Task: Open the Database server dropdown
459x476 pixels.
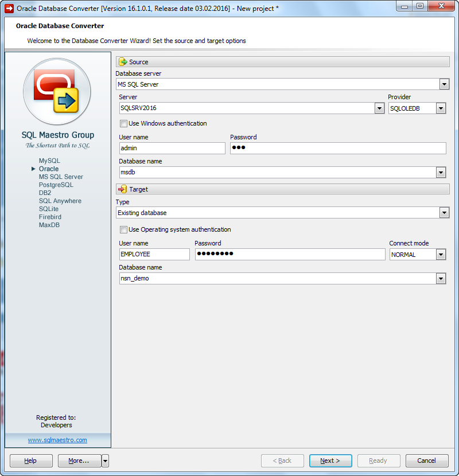Action: pos(444,84)
